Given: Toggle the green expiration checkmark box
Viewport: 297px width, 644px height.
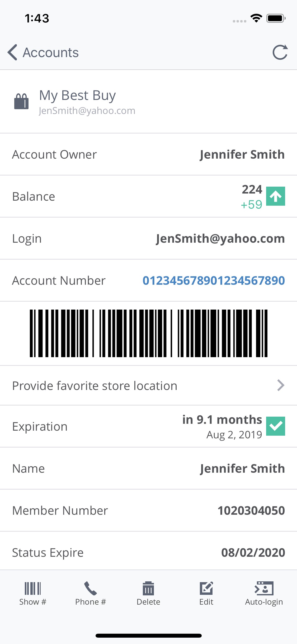Looking at the screenshot, I should (x=275, y=426).
